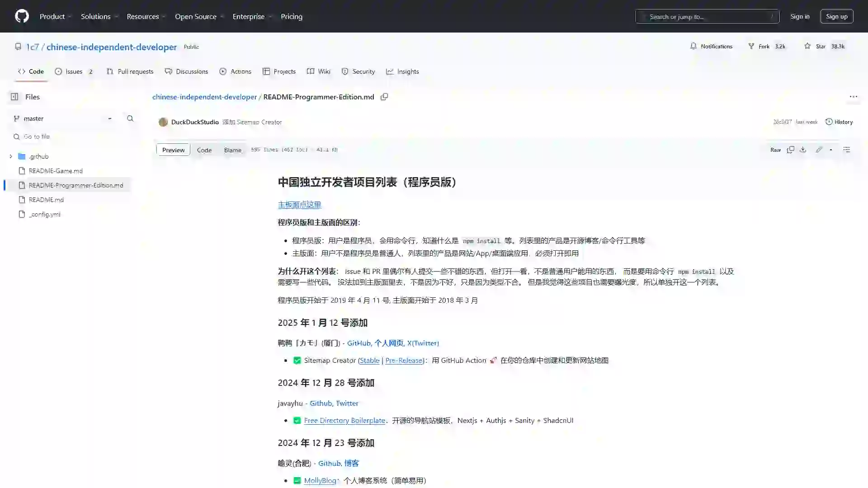Click the chinese-independent-developer breadcrumb link
This screenshot has height=488, width=868.
point(204,97)
